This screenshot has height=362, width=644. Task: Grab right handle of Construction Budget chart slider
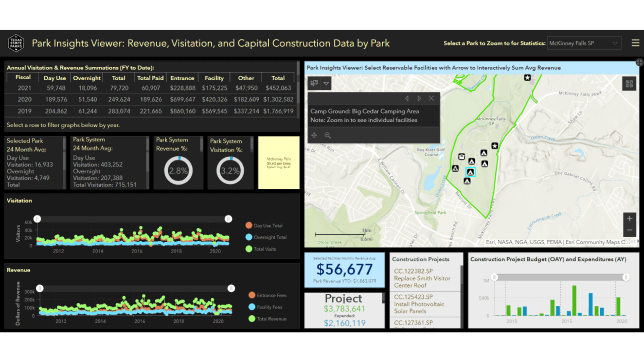[x=626, y=277]
